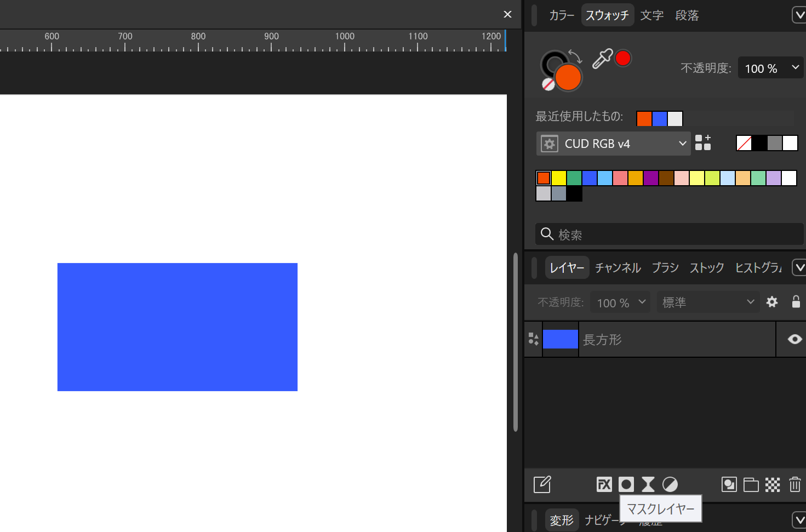
Task: Open the layers panel options menu
Action: (x=799, y=267)
